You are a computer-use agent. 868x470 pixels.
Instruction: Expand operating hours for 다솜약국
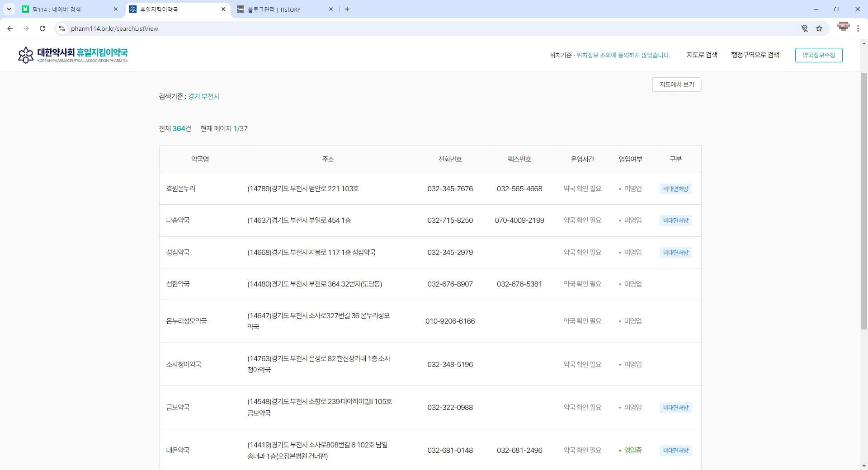tap(582, 220)
